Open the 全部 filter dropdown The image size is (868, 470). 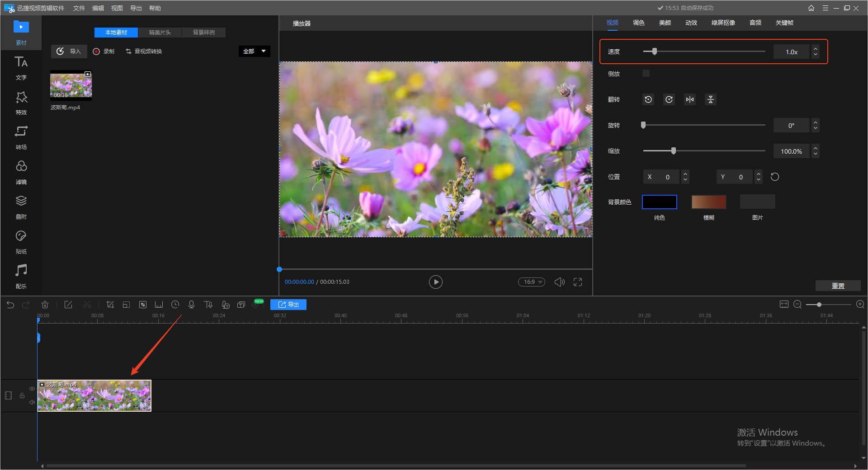254,51
